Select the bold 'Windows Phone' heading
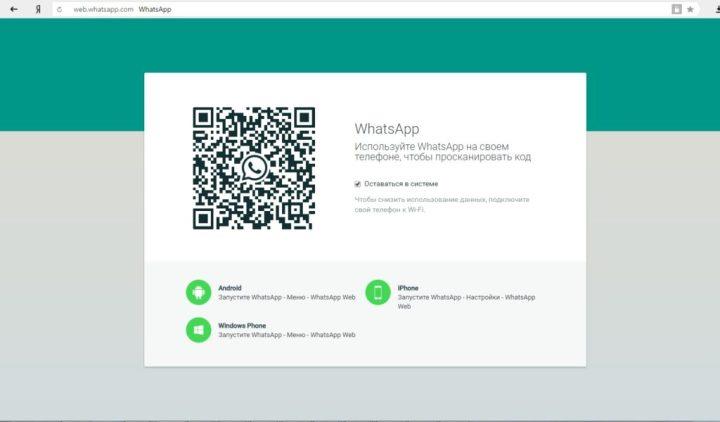The image size is (720, 422). pos(241,326)
